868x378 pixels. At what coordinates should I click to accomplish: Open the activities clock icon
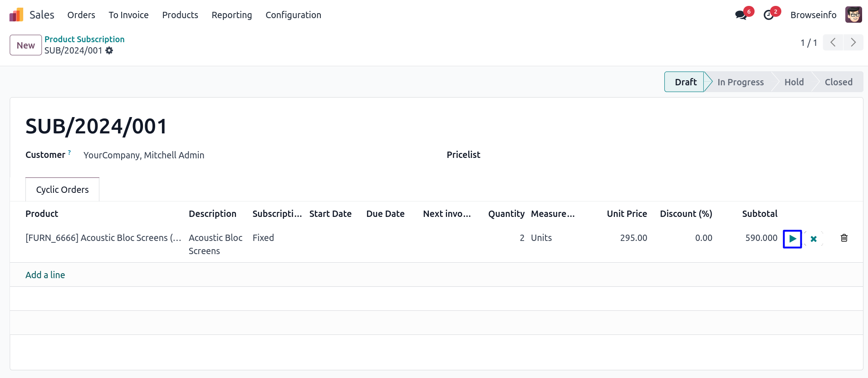(x=768, y=15)
